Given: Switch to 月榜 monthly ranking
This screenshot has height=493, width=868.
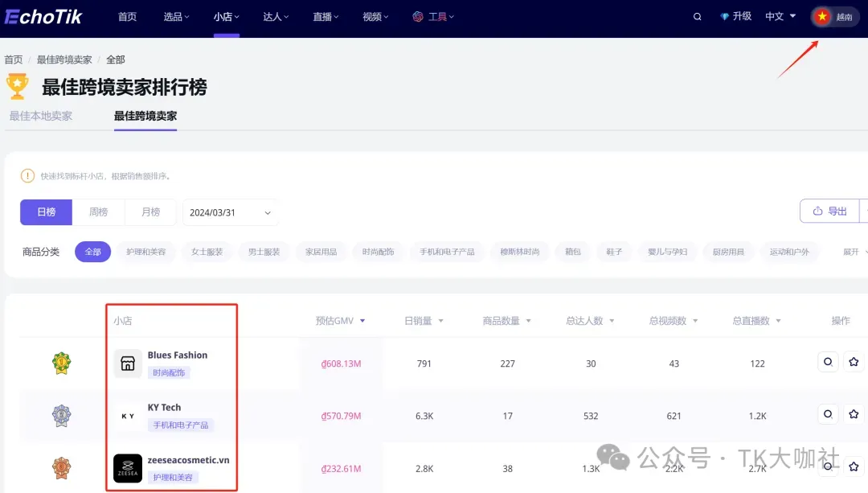Looking at the screenshot, I should click(150, 212).
